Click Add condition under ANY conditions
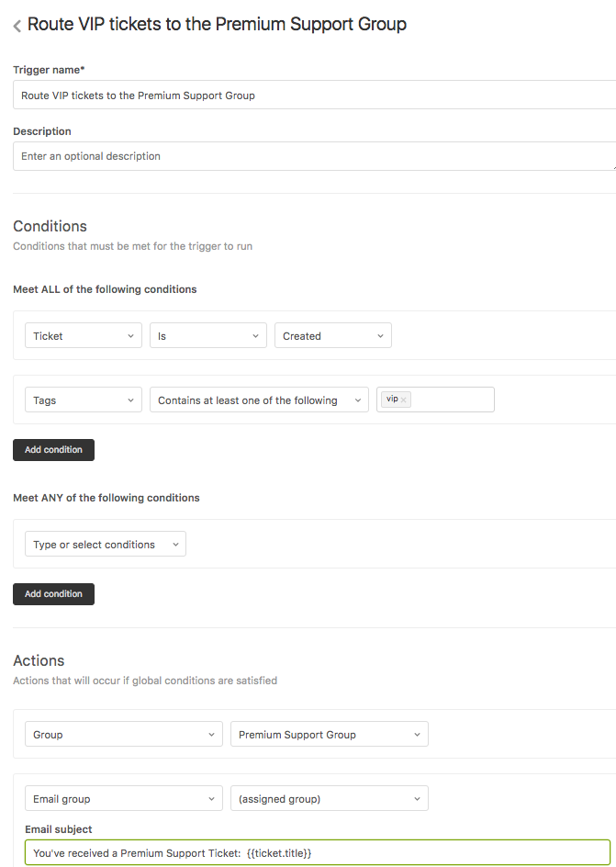The width and height of the screenshot is (616, 867). (x=53, y=594)
